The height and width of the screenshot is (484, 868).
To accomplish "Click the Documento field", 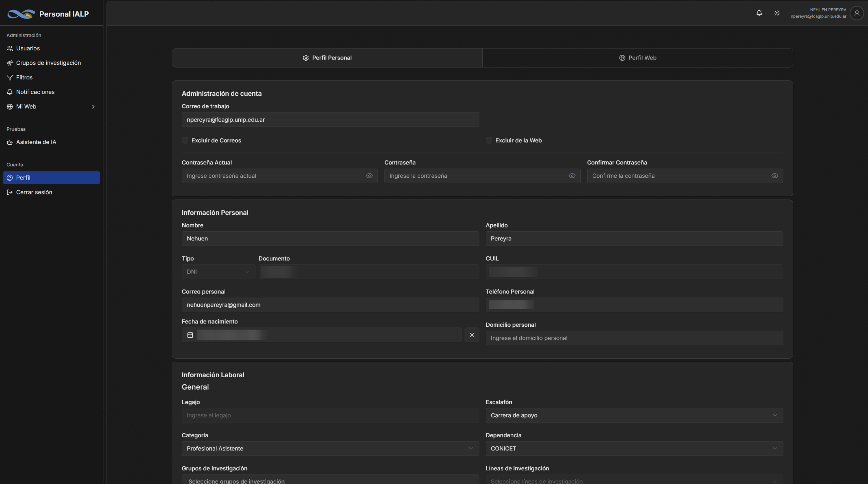I will tap(369, 272).
